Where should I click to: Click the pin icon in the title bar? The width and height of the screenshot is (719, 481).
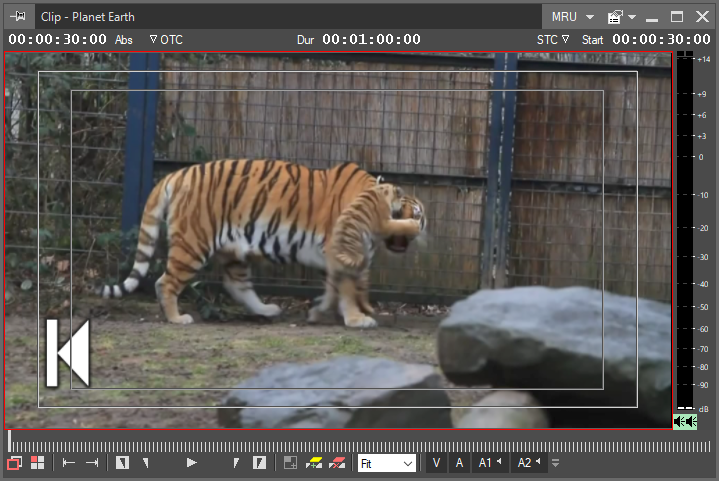pyautogui.click(x=18, y=17)
